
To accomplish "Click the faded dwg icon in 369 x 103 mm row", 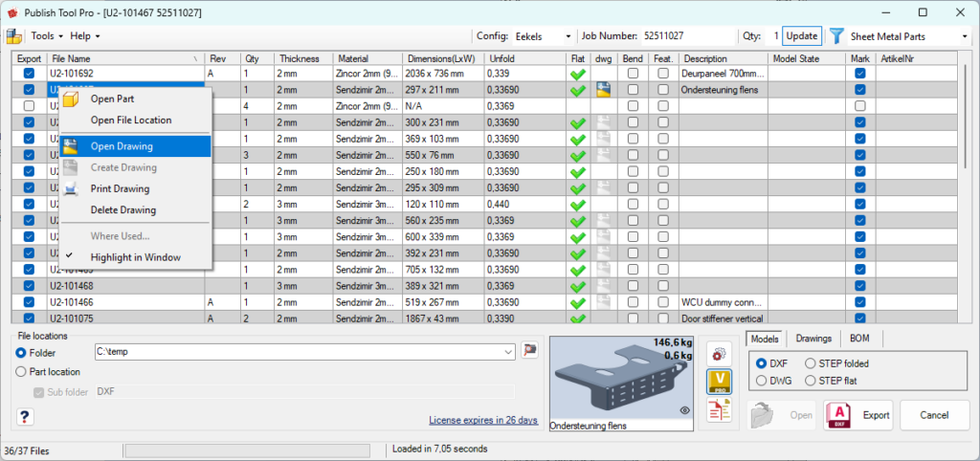I will (603, 139).
